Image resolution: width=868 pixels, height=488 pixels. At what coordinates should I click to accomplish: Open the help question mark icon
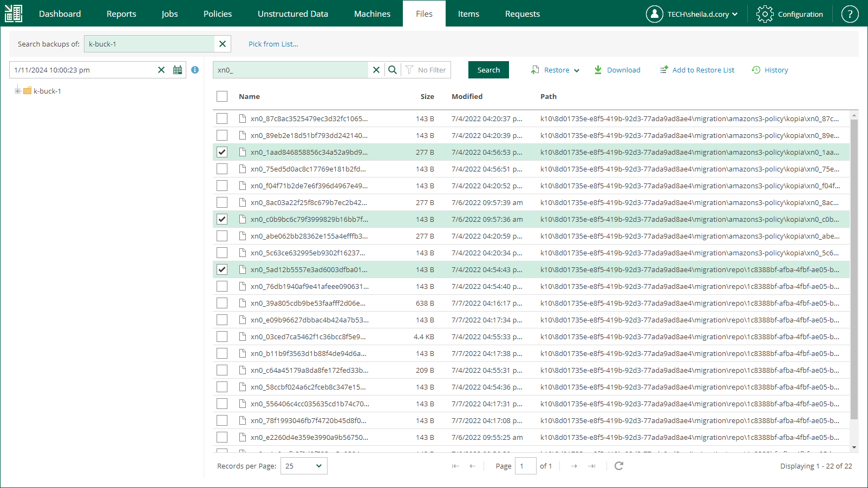click(x=850, y=14)
